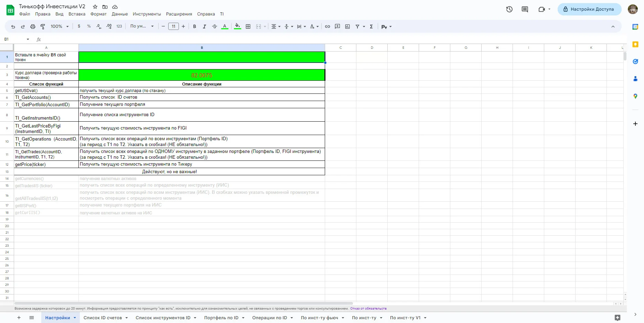This screenshot has width=644, height=323.
Task: Expand side panel arrow at bottom right
Action: click(635, 314)
